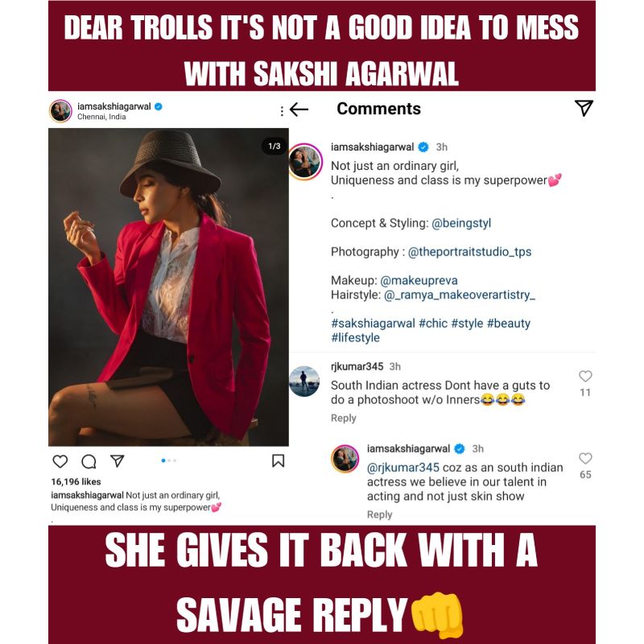The width and height of the screenshot is (644, 644).
Task: Open the @theportraitstudio_tps mention
Action: pyautogui.click(x=469, y=252)
